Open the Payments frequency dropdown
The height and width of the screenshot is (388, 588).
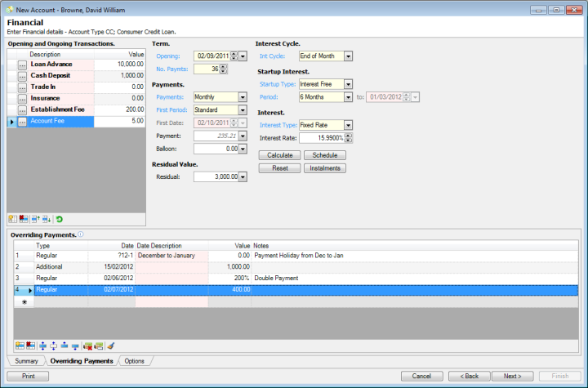tap(242, 97)
